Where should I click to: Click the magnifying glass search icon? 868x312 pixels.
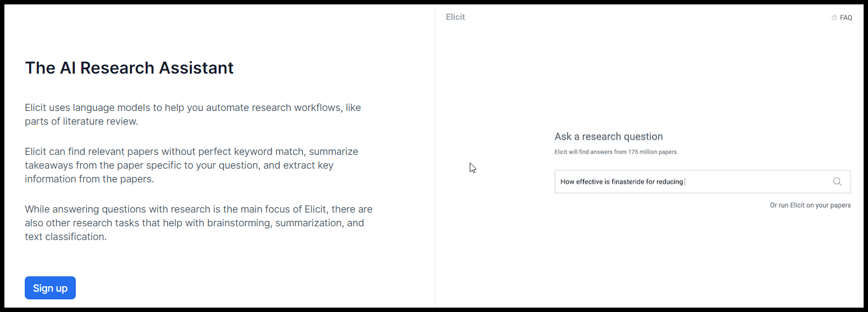[837, 182]
